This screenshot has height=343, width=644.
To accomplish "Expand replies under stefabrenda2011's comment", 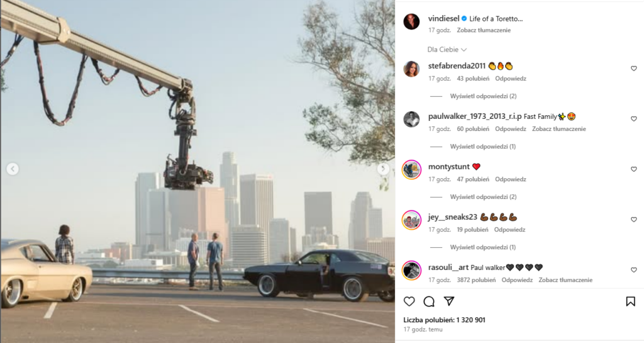I will [483, 96].
